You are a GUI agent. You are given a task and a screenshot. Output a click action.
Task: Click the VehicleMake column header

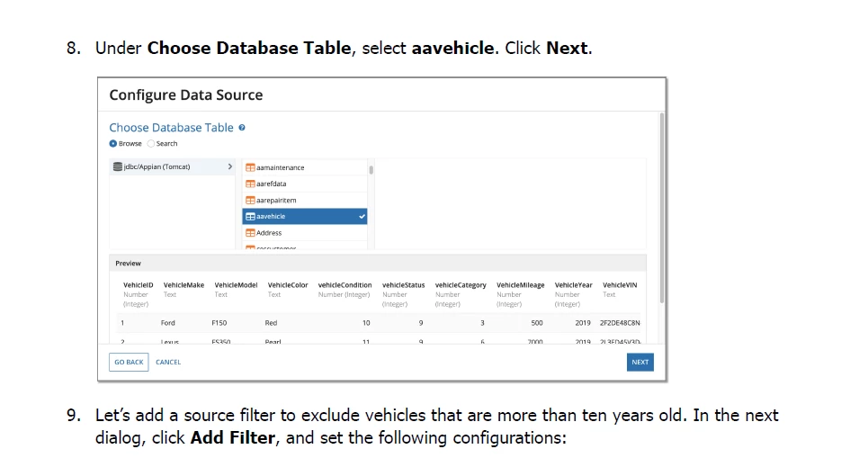click(183, 285)
